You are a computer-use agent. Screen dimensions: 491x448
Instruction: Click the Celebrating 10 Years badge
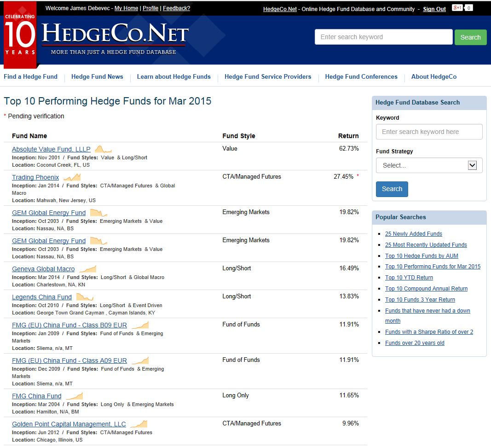click(x=20, y=35)
